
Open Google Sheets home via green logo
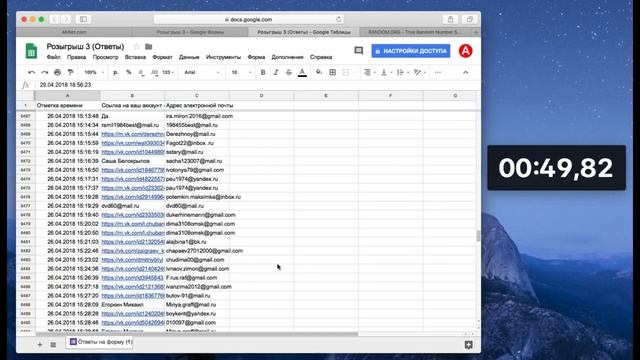pyautogui.click(x=31, y=51)
